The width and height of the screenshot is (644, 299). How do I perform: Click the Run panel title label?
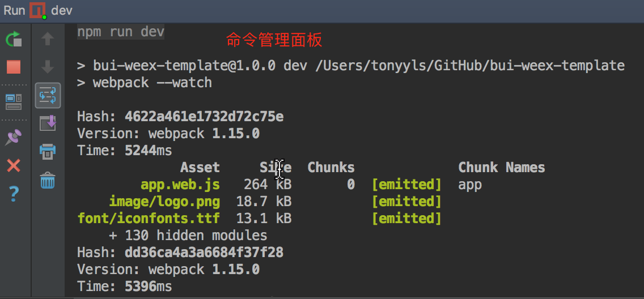[14, 10]
